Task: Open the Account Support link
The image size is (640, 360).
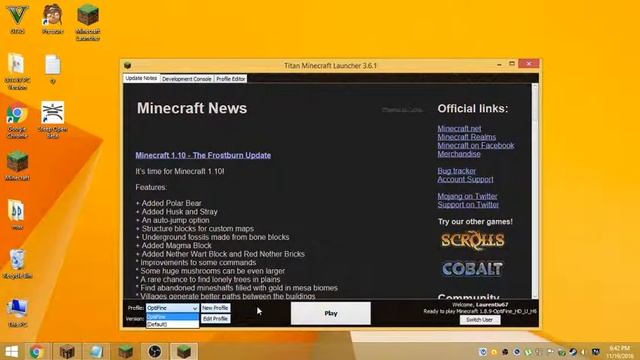Action: tap(465, 180)
